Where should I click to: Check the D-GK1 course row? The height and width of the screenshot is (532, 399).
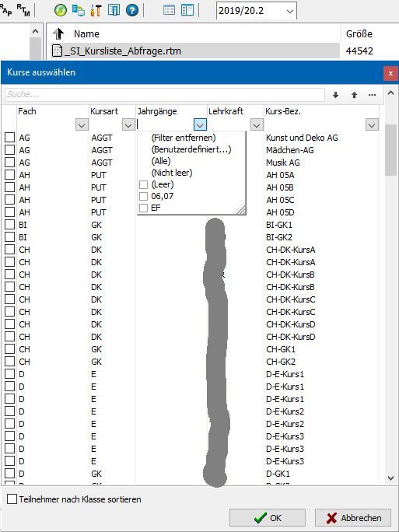pyautogui.click(x=9, y=474)
